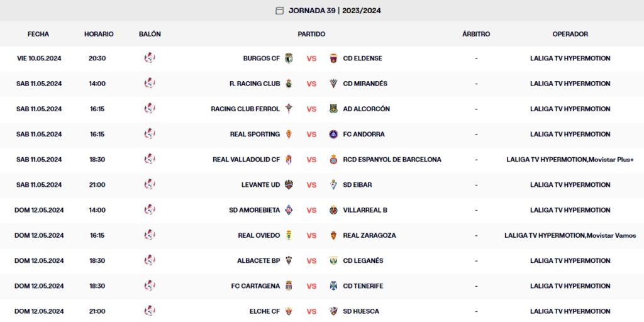Click the RCD Espanyol de Barcelona crest

(333, 160)
